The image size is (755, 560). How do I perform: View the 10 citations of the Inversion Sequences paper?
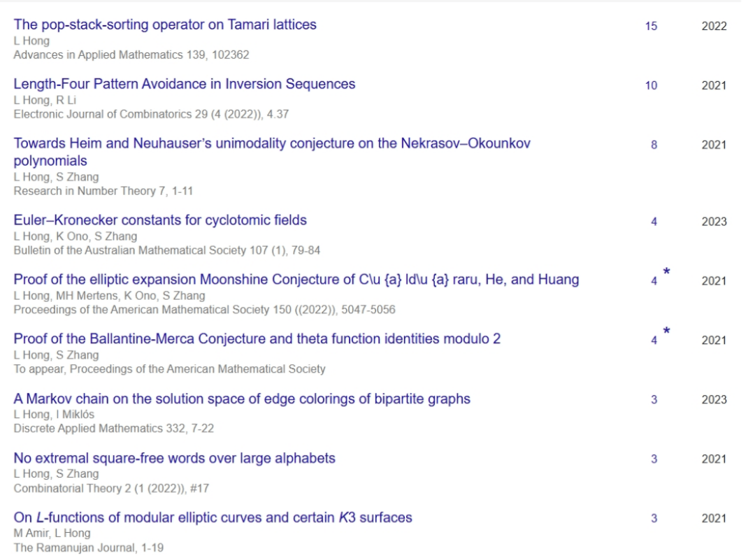[x=651, y=86]
